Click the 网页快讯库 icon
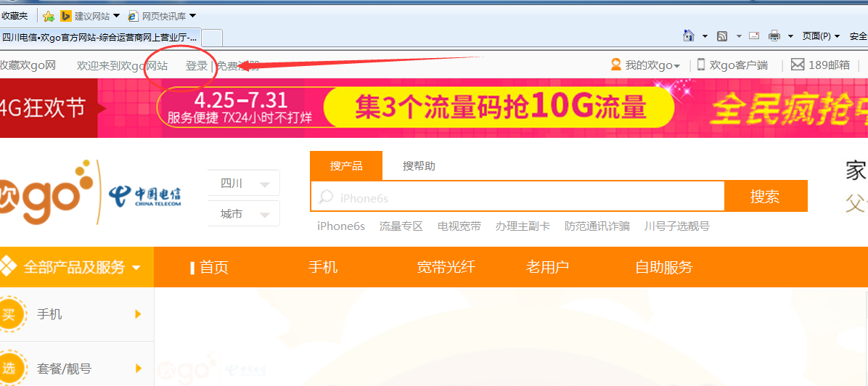The height and width of the screenshot is (386, 868). point(133,16)
